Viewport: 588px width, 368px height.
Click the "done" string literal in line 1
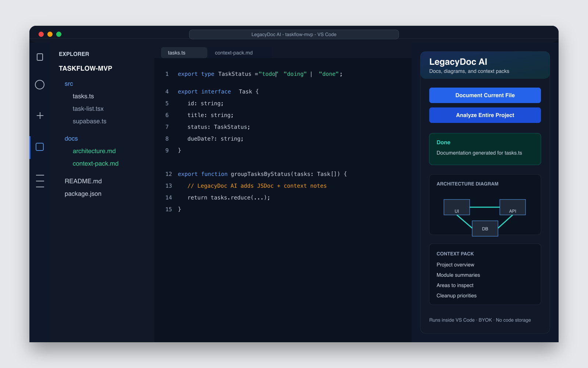click(329, 74)
